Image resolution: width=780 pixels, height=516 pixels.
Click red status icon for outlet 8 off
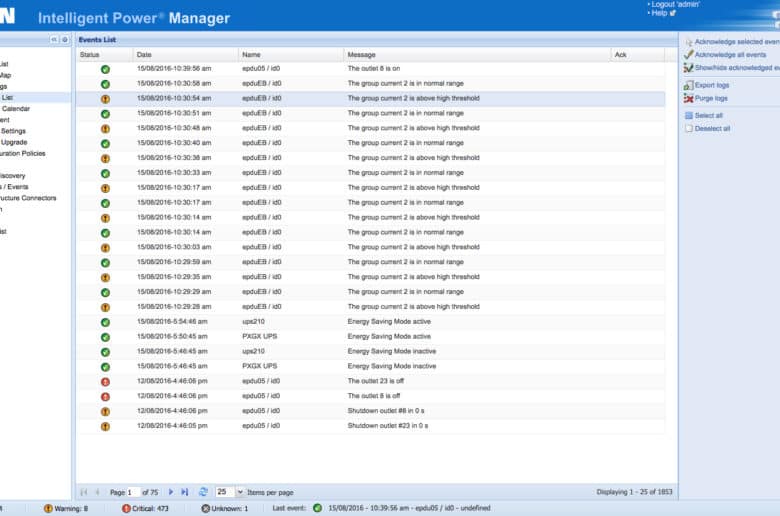pos(105,397)
